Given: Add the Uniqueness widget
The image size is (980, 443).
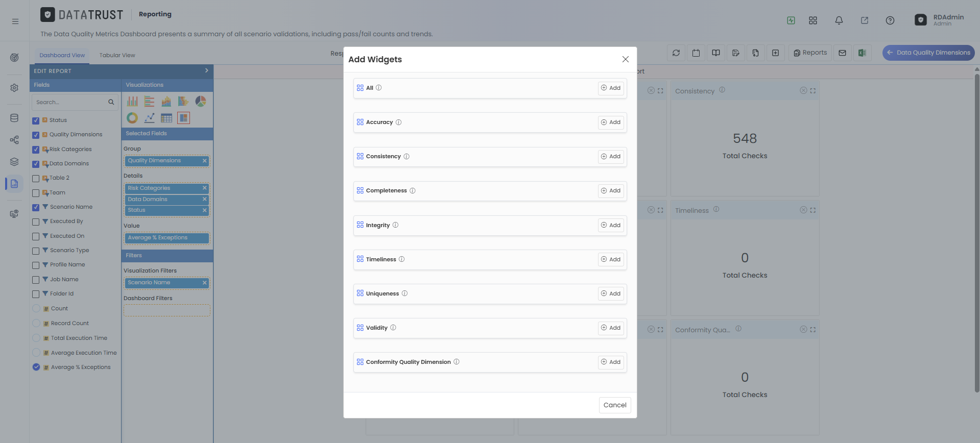Looking at the screenshot, I should pyautogui.click(x=611, y=293).
